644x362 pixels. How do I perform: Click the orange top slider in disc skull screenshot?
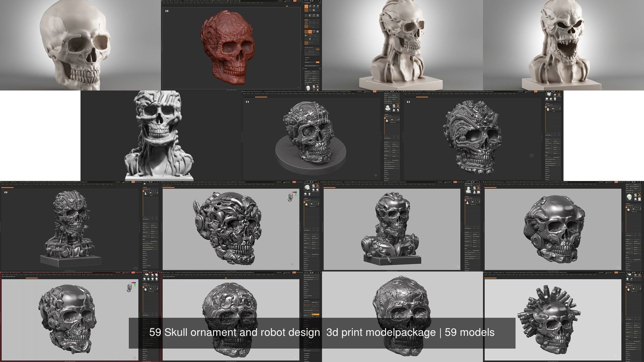pyautogui.click(x=261, y=97)
